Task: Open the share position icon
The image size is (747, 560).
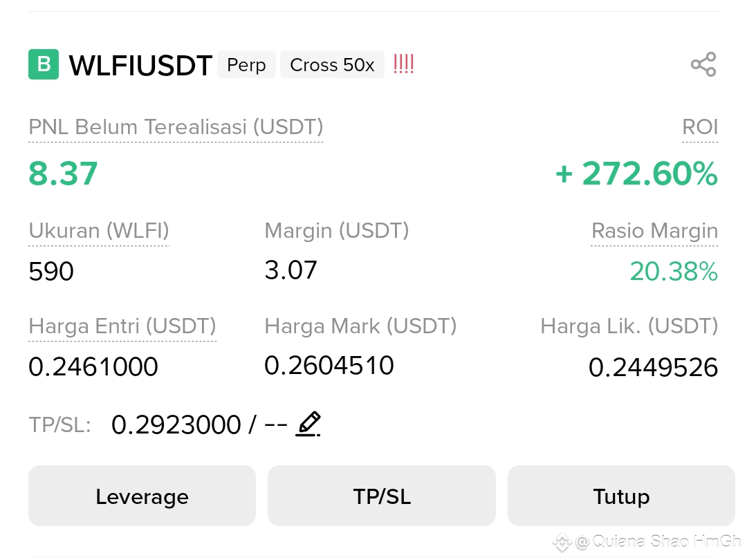Action: [x=703, y=64]
